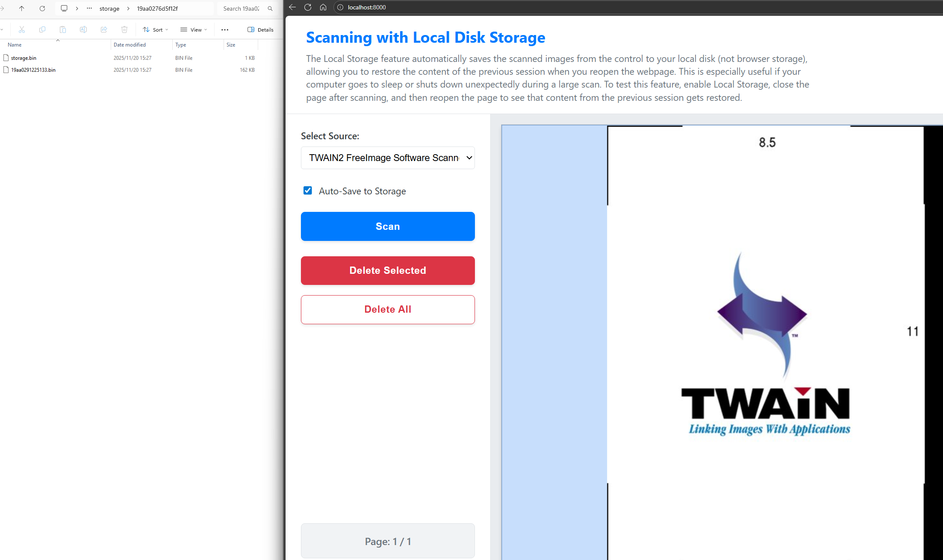
Task: Click the Delete trash icon in the toolbar
Action: [124, 29]
